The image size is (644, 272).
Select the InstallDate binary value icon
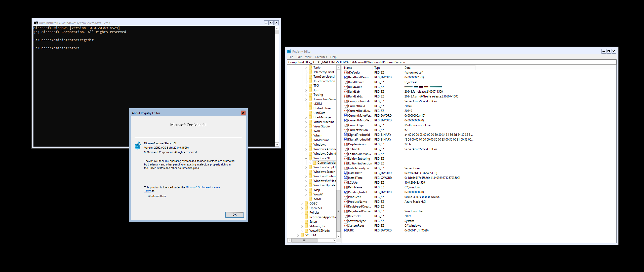click(346, 173)
